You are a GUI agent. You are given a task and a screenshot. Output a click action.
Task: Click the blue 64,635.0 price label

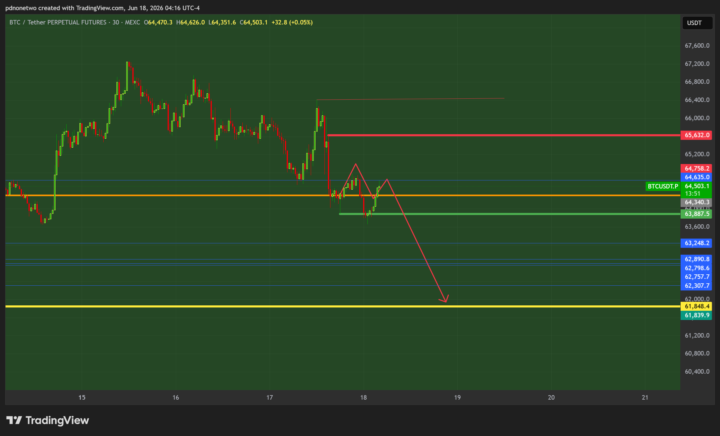pos(697,177)
